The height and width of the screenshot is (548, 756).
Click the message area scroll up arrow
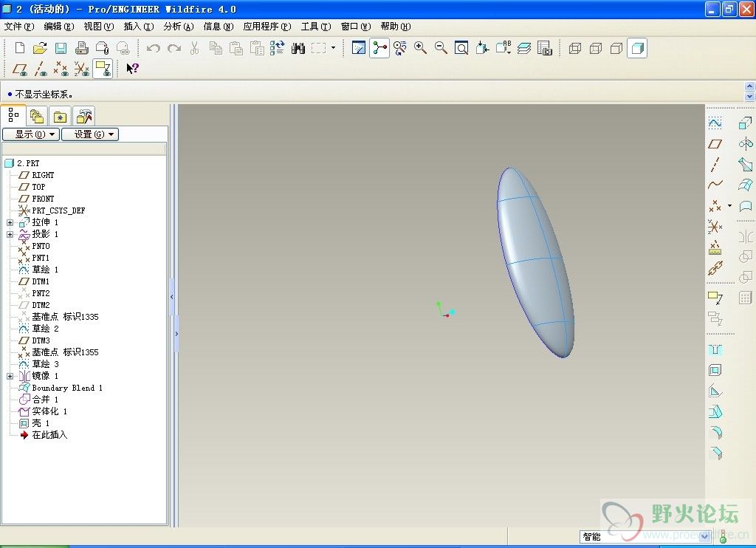[x=749, y=86]
